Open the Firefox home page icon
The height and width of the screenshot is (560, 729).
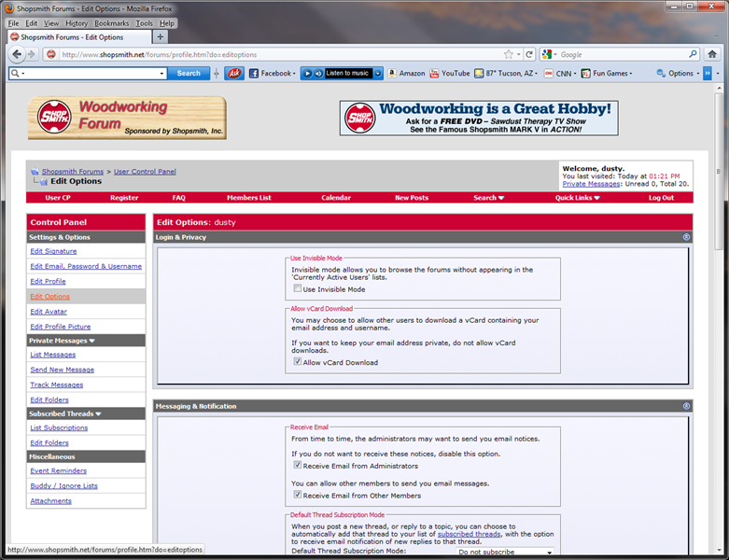tap(712, 54)
